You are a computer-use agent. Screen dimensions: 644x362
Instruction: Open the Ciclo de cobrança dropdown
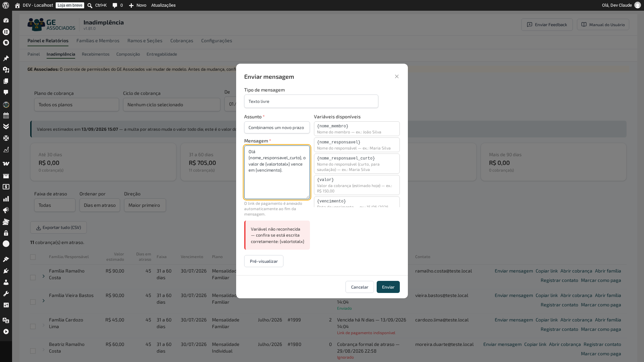click(172, 105)
